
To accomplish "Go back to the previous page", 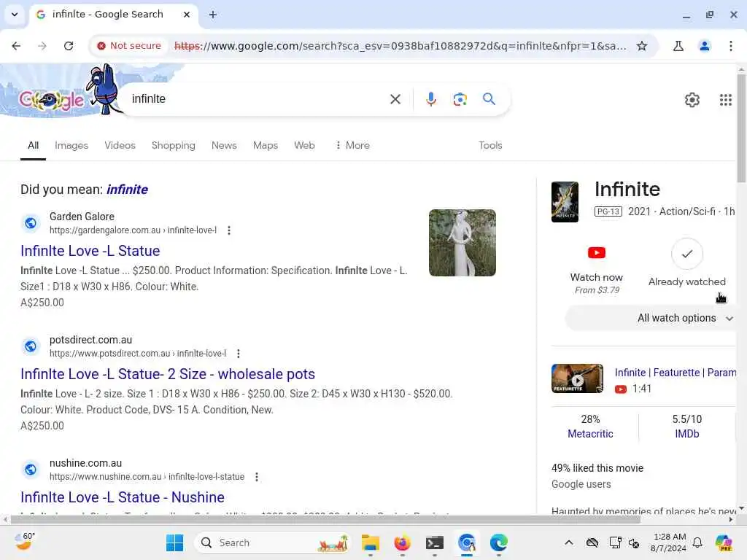I will [x=16, y=46].
